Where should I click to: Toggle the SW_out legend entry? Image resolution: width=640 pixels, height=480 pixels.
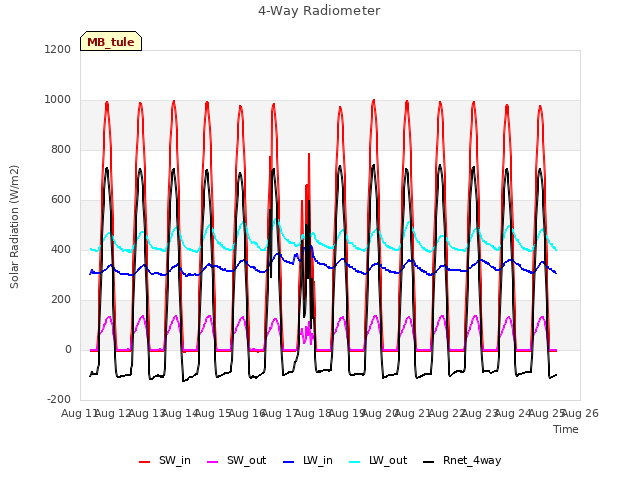pyautogui.click(x=237, y=461)
